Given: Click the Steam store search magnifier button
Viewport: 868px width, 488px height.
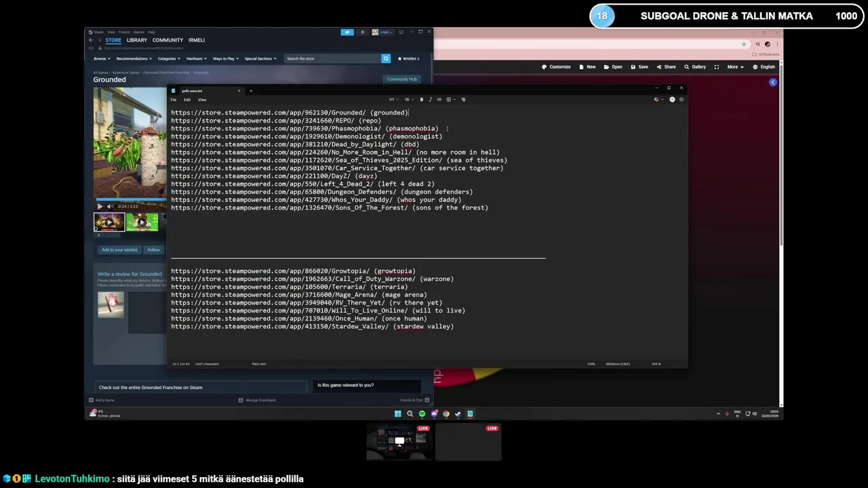Looking at the screenshot, I should (x=386, y=58).
